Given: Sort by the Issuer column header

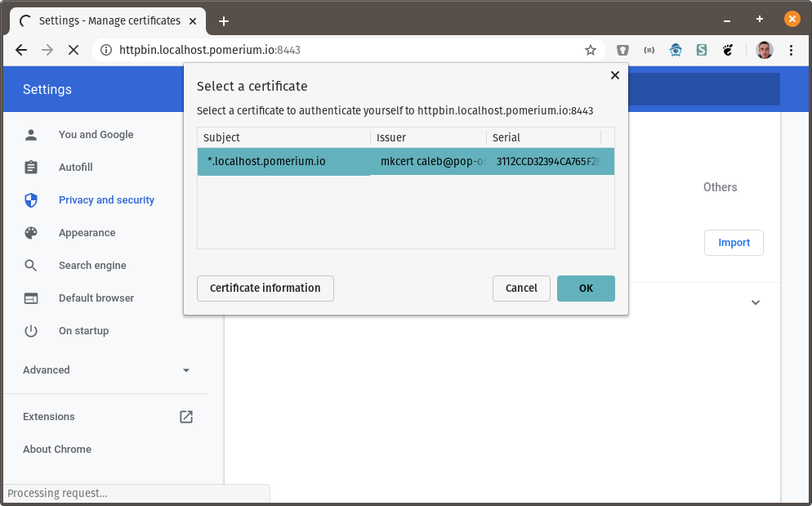Looking at the screenshot, I should [x=429, y=137].
